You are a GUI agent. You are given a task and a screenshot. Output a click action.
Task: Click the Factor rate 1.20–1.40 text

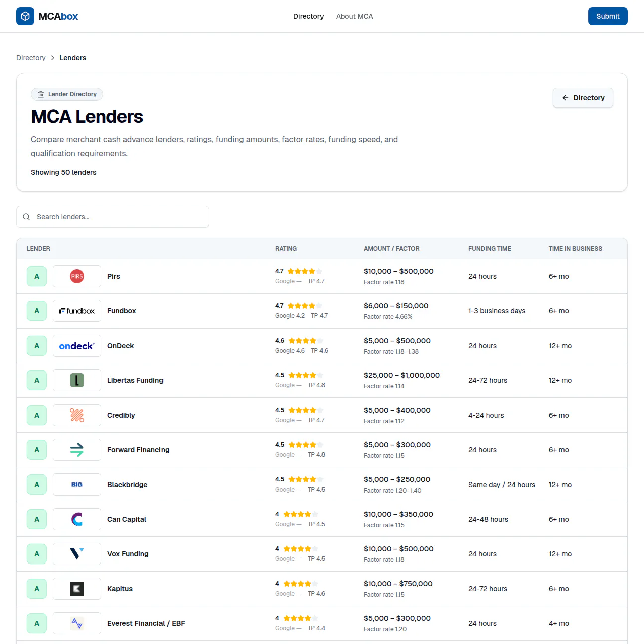point(392,491)
